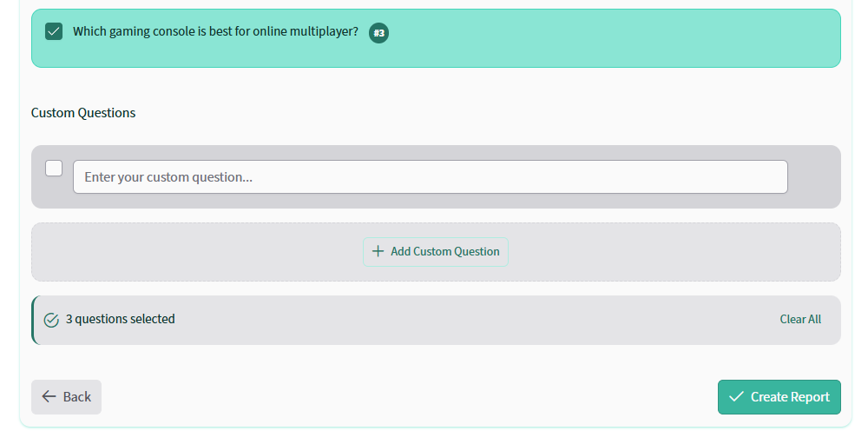The width and height of the screenshot is (868, 431).
Task: Select the online multiplayer question text
Action: (215, 32)
